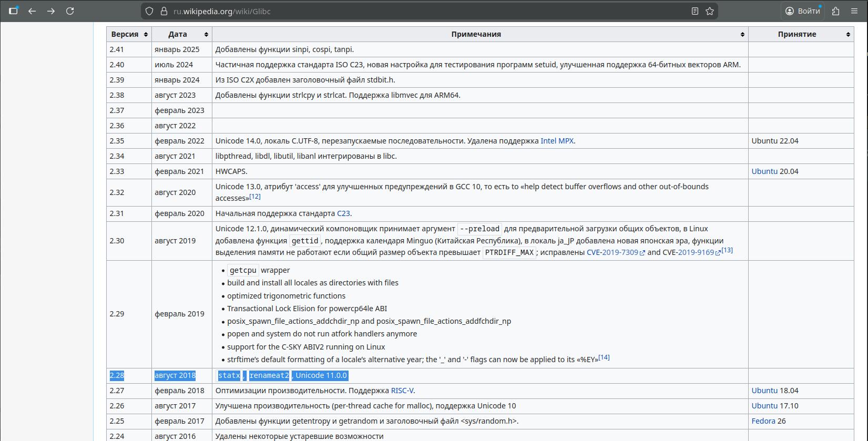Image resolution: width=868 pixels, height=441 pixels.
Task: Click the Fedora link
Action: (x=763, y=421)
